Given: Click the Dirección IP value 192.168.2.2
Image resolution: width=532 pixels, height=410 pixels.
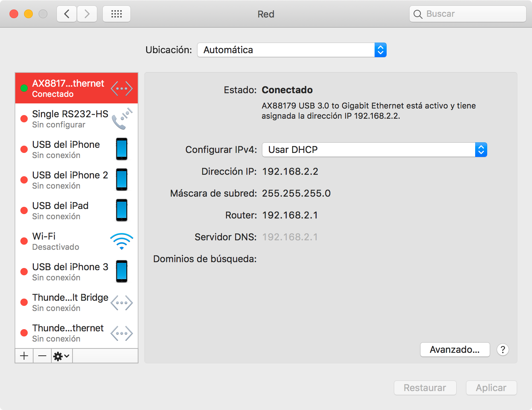Looking at the screenshot, I should click(290, 172).
